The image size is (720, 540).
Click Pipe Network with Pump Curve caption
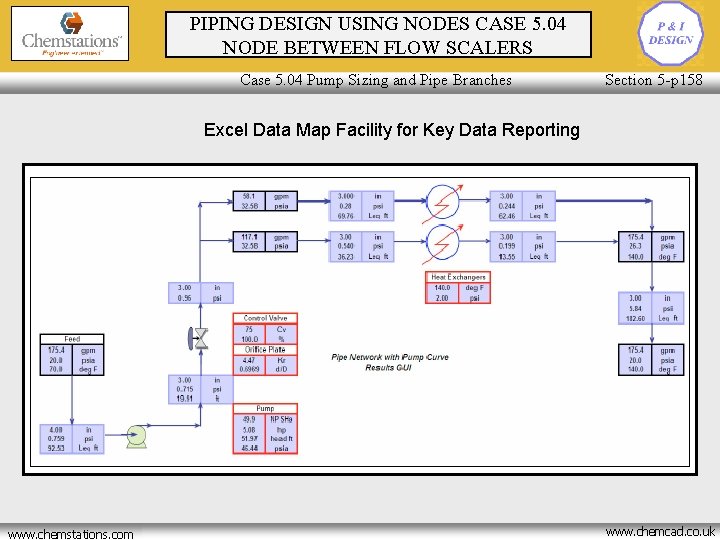pyautogui.click(x=389, y=362)
